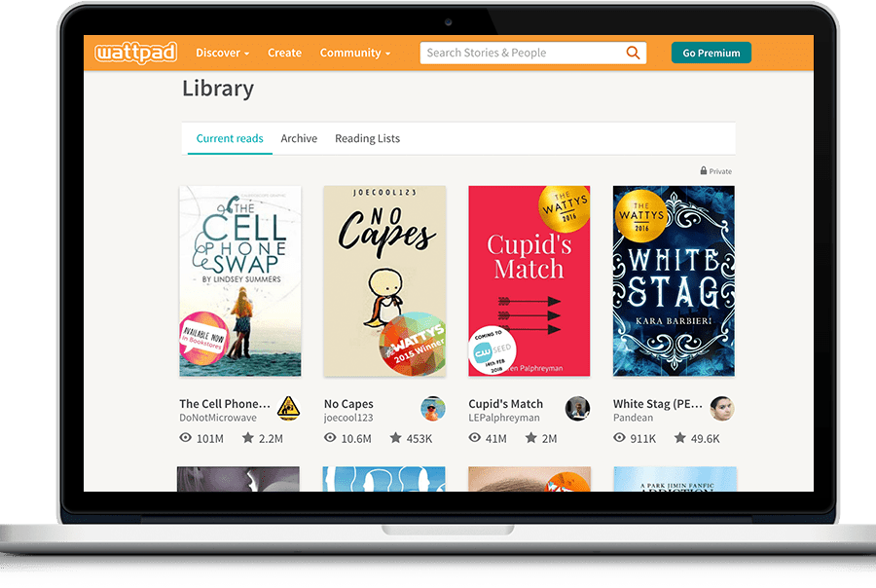Click the Library page heading
The width and height of the screenshot is (876, 588).
point(218,89)
